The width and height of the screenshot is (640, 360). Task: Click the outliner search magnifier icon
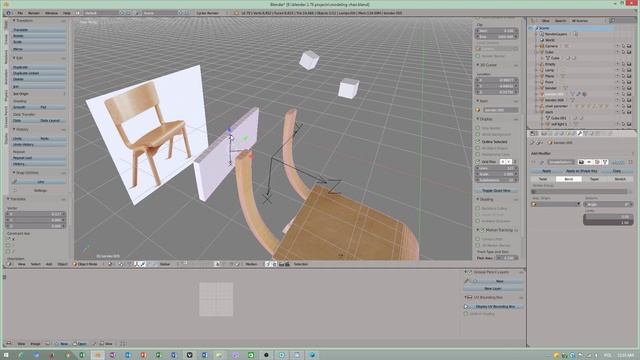coord(612,20)
